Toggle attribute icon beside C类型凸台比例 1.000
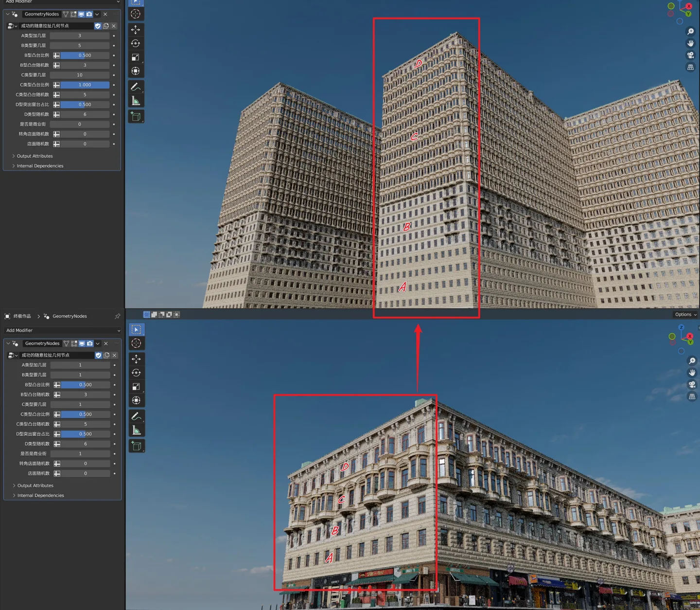Image resolution: width=700 pixels, height=610 pixels. pyautogui.click(x=56, y=85)
